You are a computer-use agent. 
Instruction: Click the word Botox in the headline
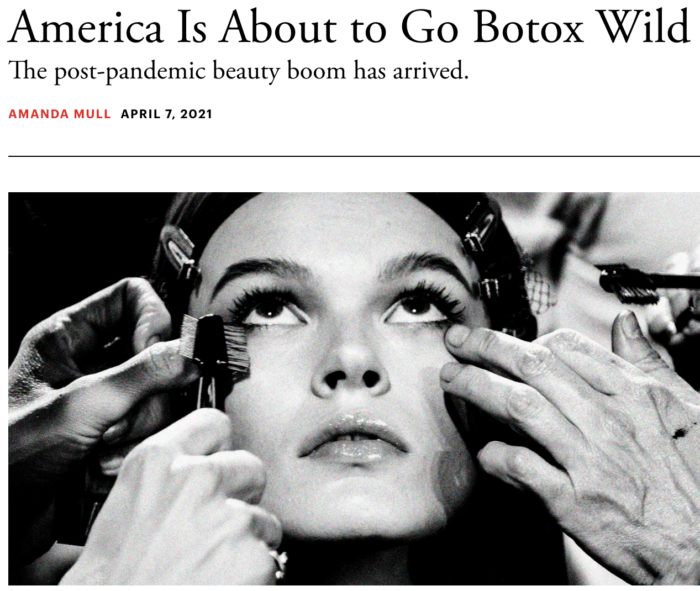pos(528,27)
